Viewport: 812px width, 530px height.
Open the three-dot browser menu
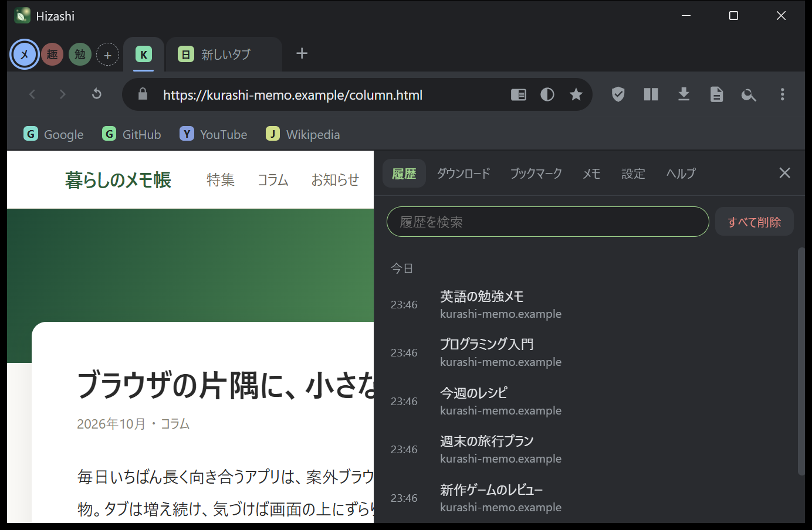tap(782, 94)
